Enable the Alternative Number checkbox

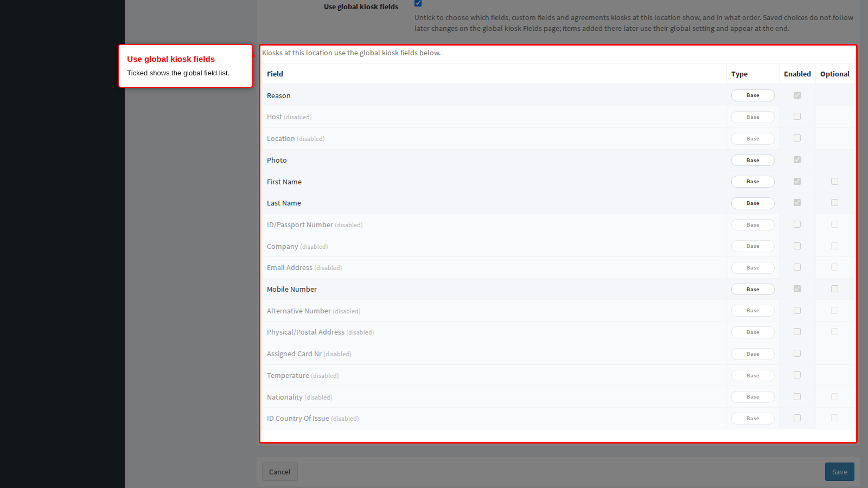[x=797, y=310]
